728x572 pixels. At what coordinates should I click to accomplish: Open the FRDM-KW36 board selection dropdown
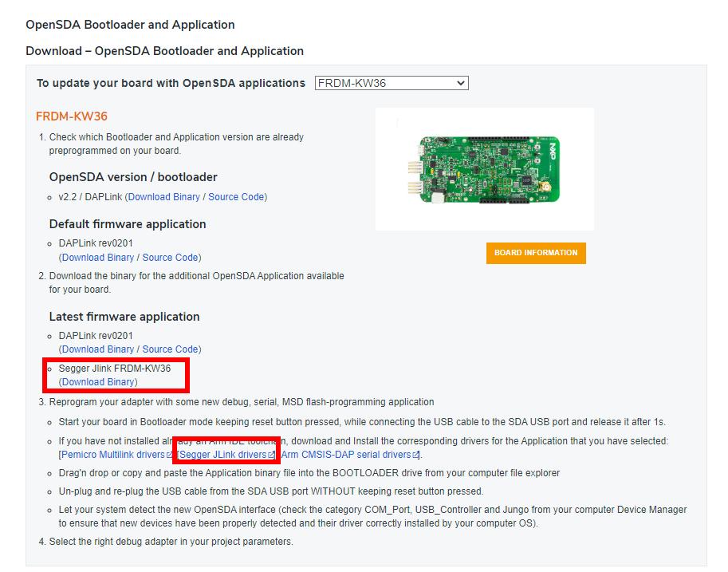click(392, 83)
